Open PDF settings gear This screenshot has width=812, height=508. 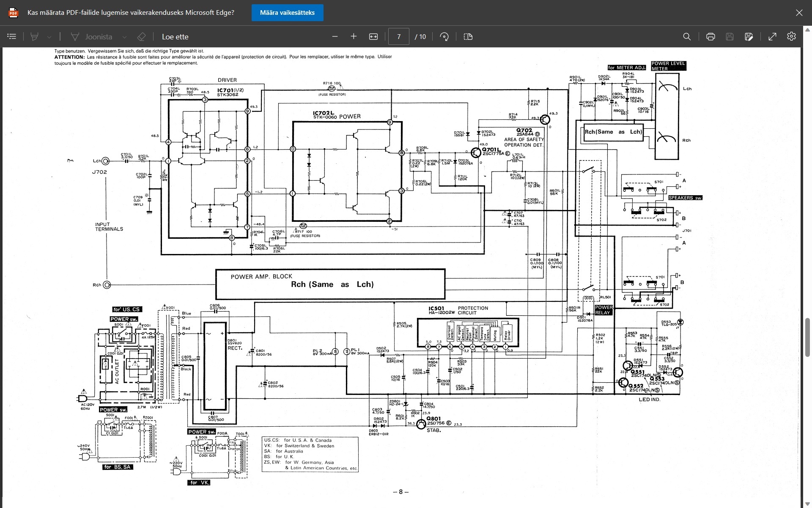click(x=791, y=36)
